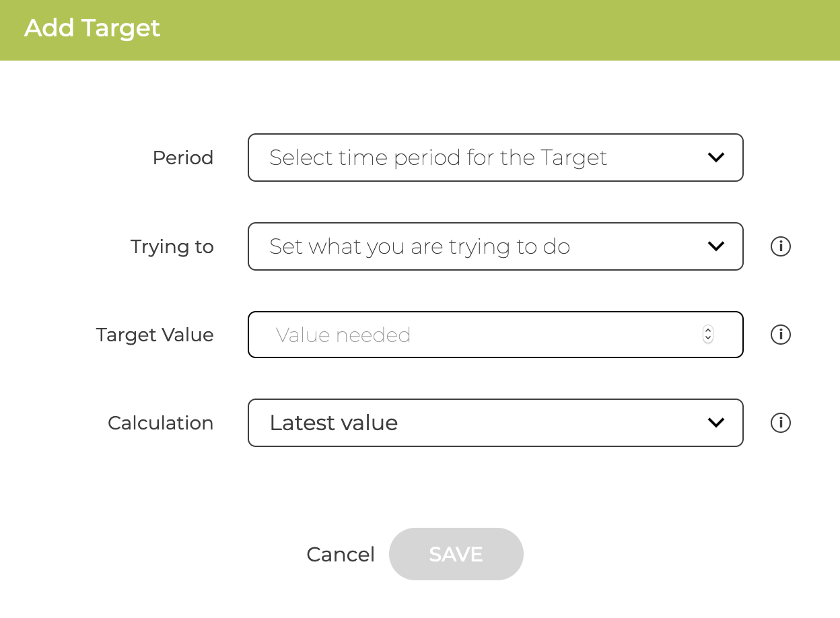840x618 pixels.
Task: Click the info icon beside Calculation
Action: coord(780,423)
